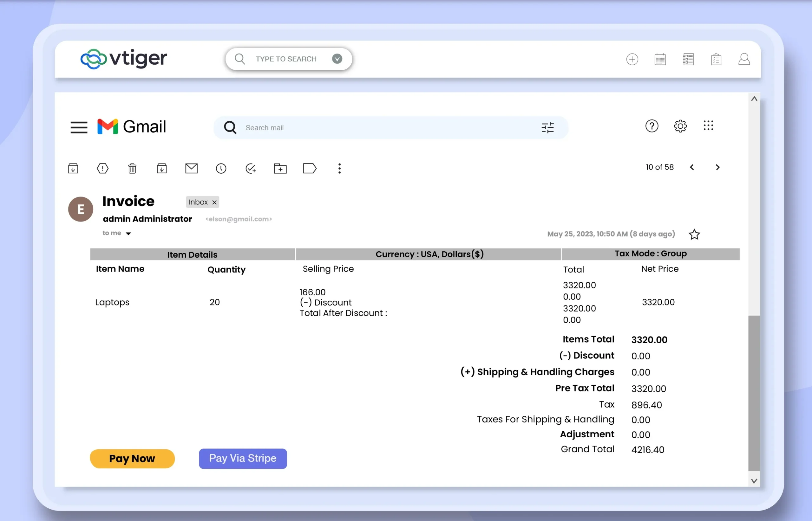812x521 pixels.
Task: Mark email as unread with envelope icon
Action: click(x=191, y=168)
